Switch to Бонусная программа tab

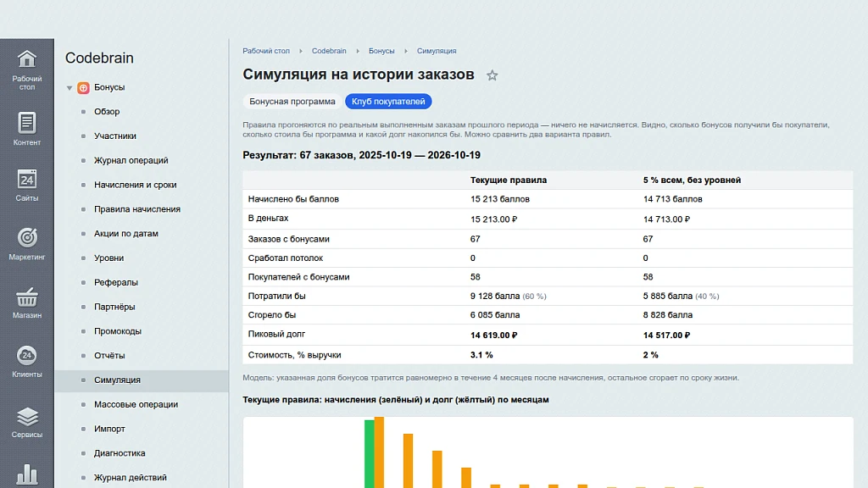click(292, 102)
